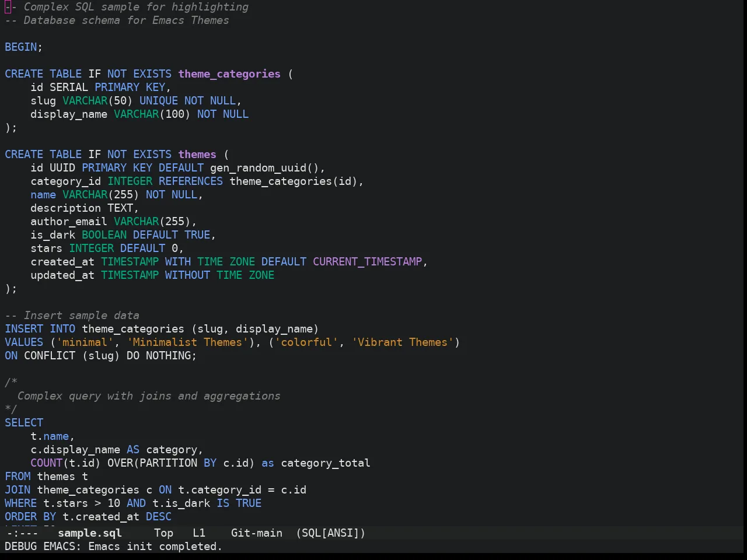Click the BOOLEAN type on is_dark line
The width and height of the screenshot is (747, 560).
(104, 235)
